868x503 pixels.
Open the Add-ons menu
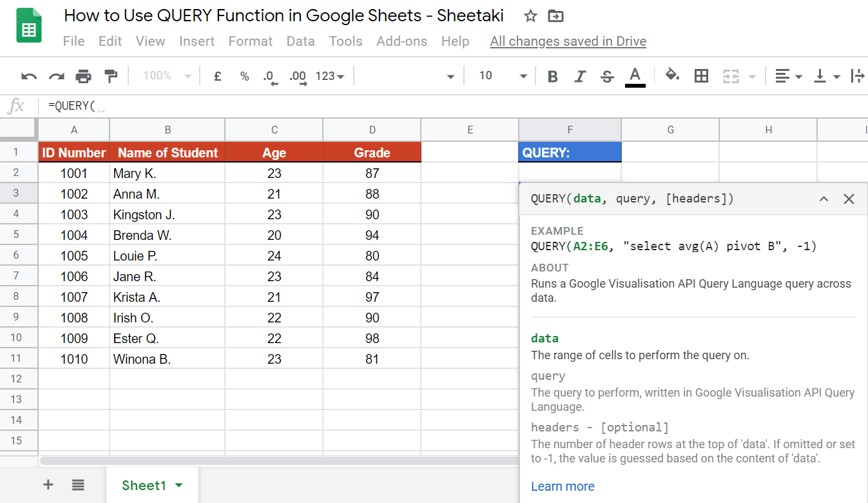pyautogui.click(x=402, y=41)
